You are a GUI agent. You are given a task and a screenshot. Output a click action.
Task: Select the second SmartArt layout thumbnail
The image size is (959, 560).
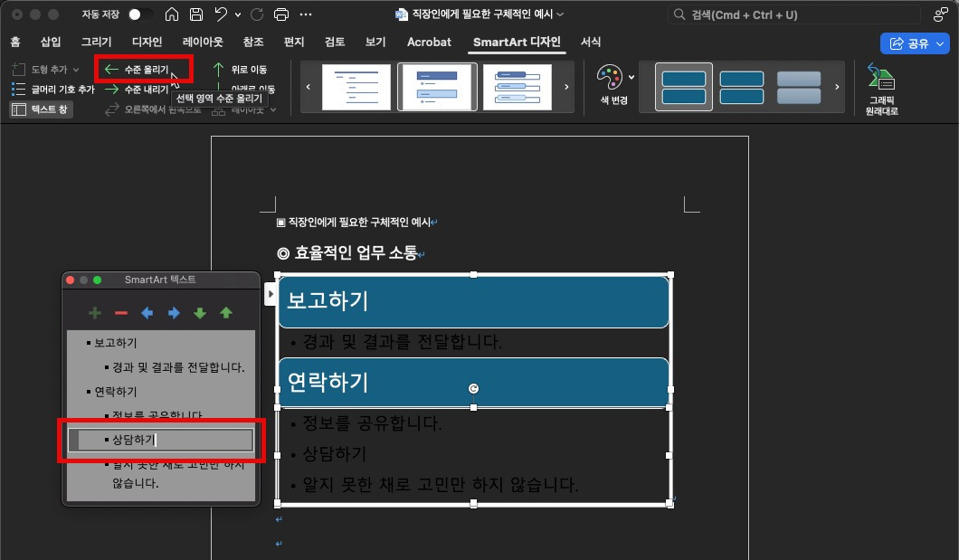coord(437,87)
